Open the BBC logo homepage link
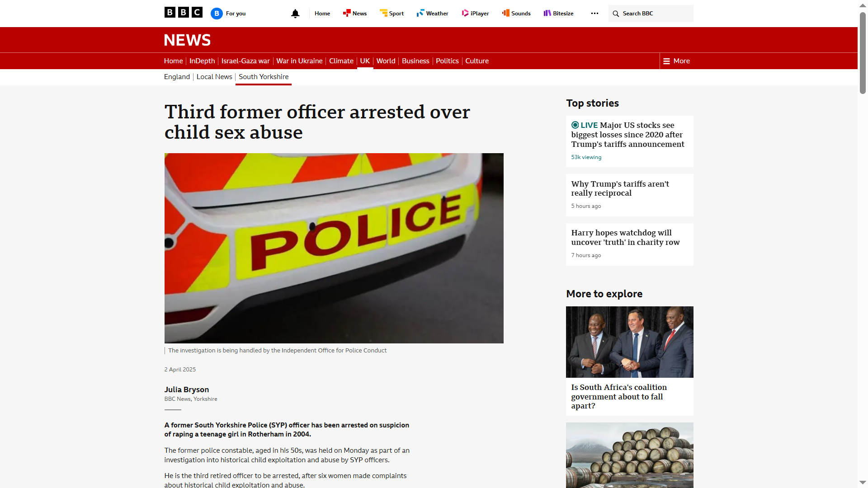Image resolution: width=868 pixels, height=488 pixels. 183,13
